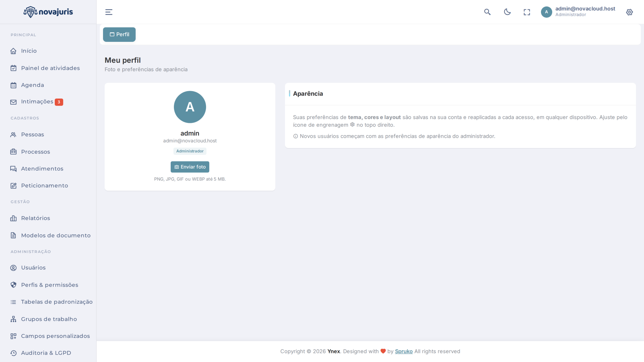644x362 pixels.
Task: Click the Relatórios chart icon
Action: click(13, 218)
